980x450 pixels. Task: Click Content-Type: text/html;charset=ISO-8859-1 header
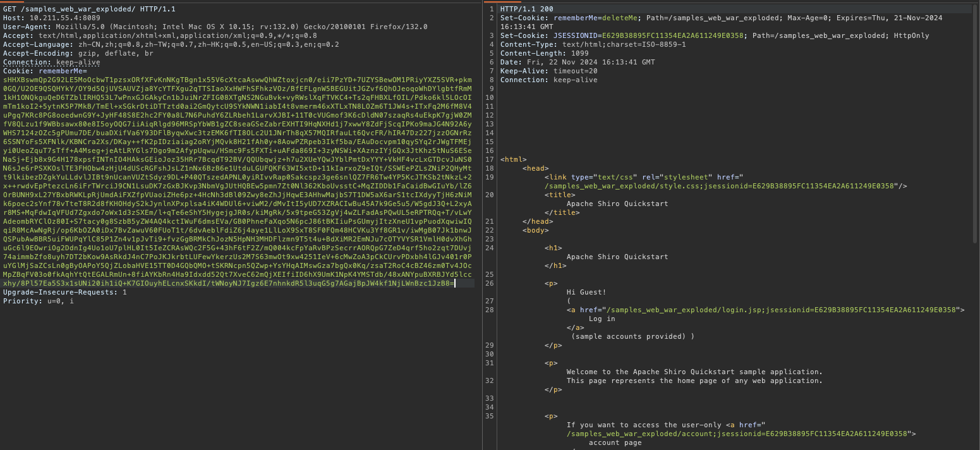[x=593, y=44]
